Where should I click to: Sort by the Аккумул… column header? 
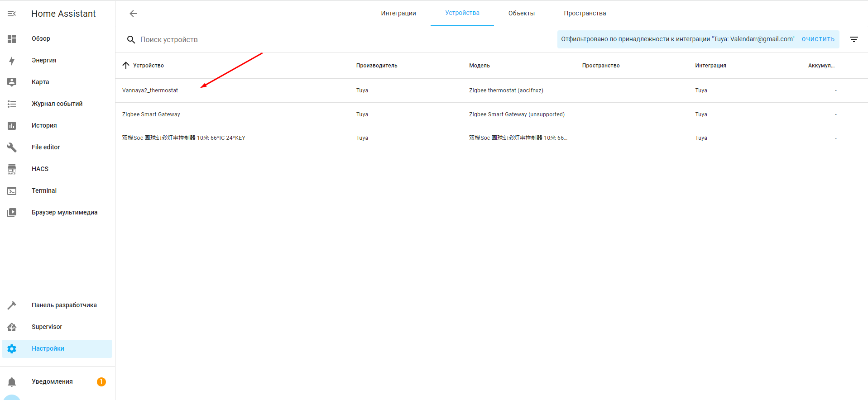(821, 66)
